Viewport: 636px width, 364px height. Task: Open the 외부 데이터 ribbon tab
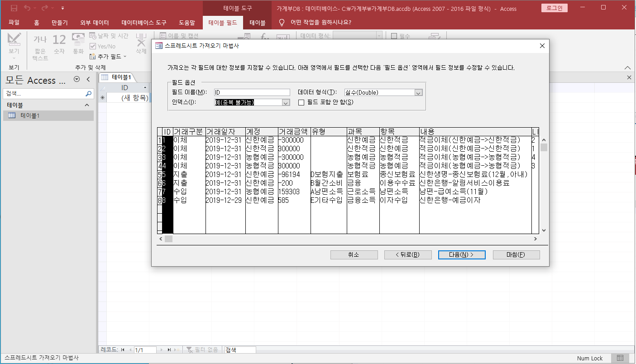95,23
